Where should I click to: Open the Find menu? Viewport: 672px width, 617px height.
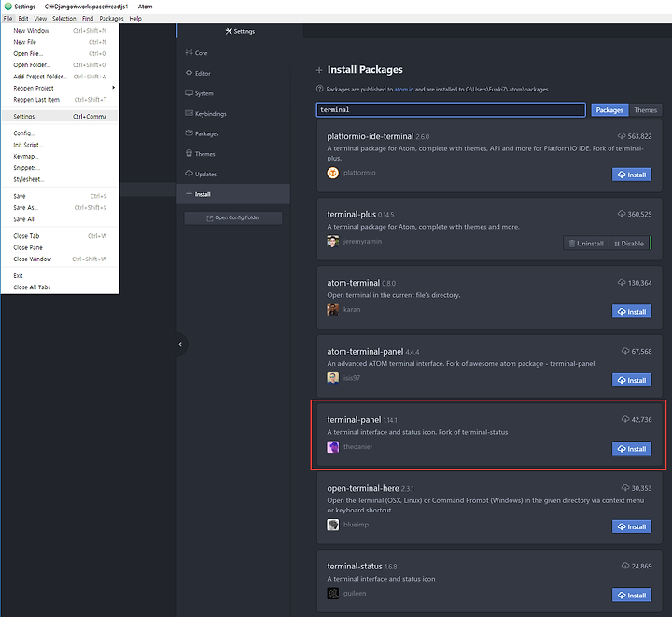click(x=88, y=19)
